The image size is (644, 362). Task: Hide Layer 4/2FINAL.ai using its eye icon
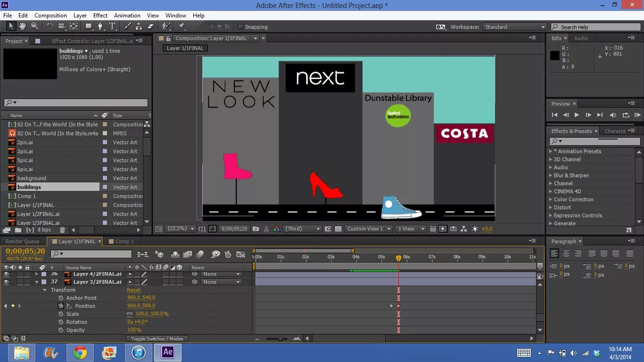(6, 274)
